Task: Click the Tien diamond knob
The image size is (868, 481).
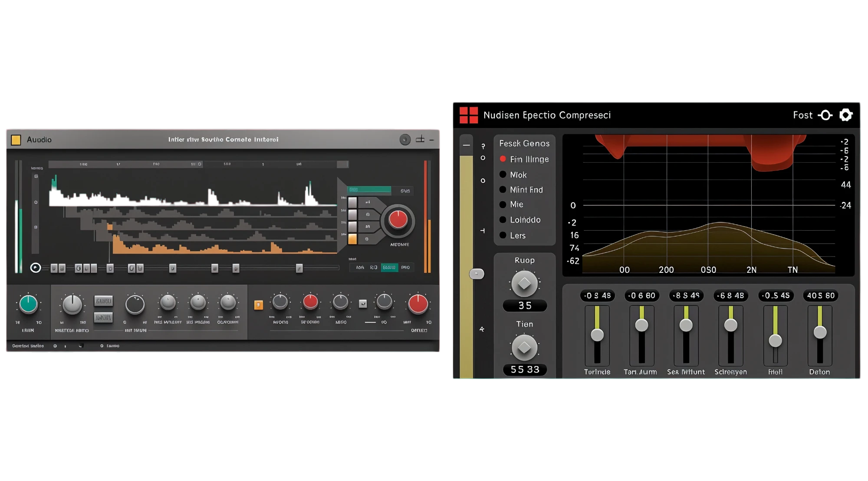Action: click(x=524, y=347)
